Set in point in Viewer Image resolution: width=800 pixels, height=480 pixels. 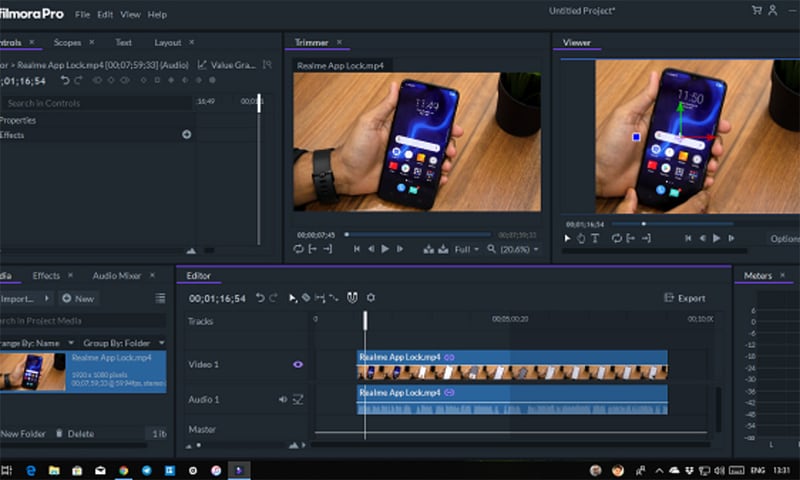pos(631,238)
